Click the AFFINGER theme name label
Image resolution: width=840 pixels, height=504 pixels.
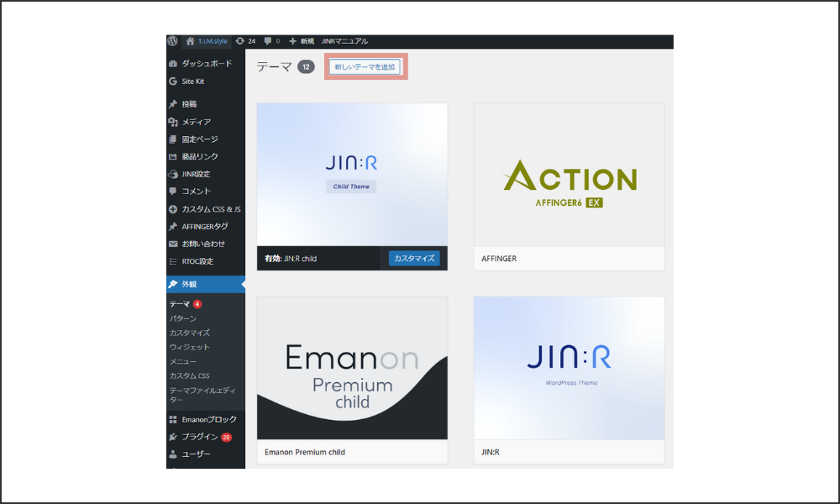click(x=499, y=259)
